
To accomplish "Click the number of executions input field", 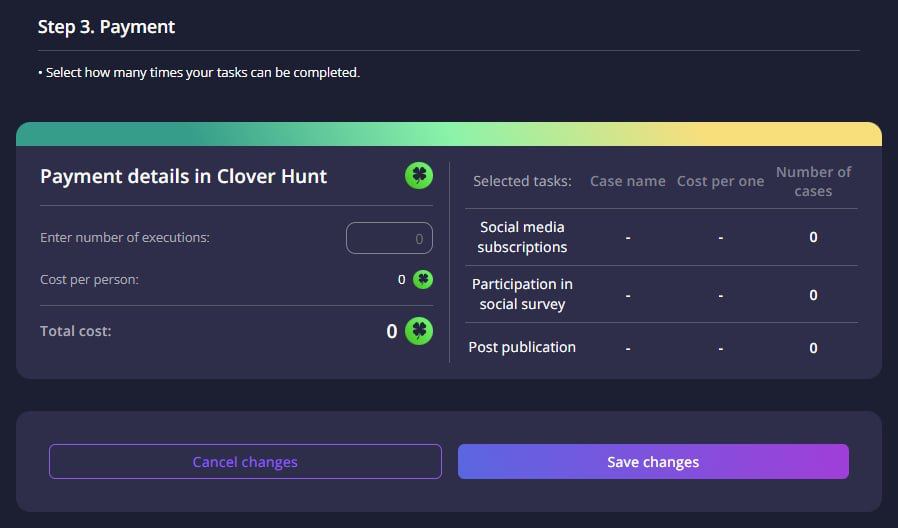I will [389, 238].
